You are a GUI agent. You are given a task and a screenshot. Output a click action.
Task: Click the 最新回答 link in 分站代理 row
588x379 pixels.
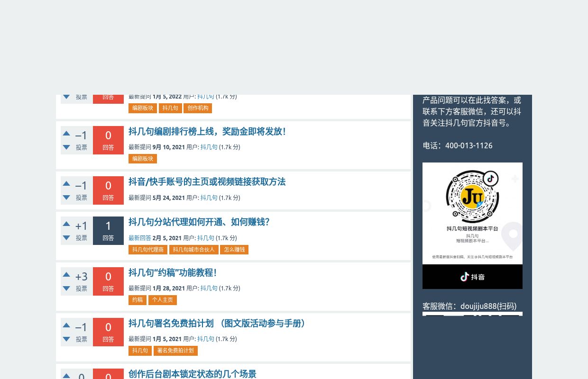point(140,238)
